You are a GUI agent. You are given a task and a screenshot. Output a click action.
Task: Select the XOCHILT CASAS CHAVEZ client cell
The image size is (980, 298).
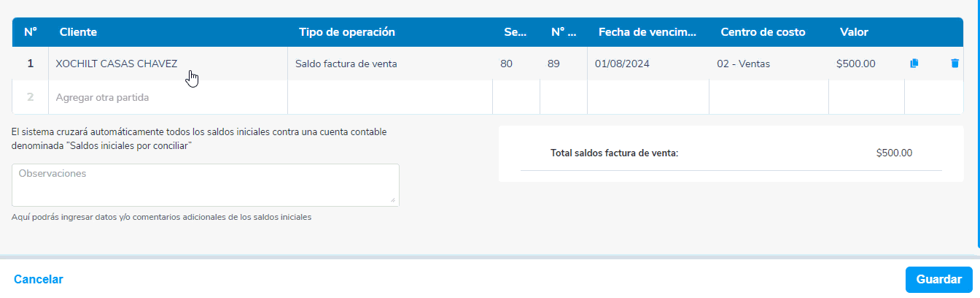[x=117, y=64]
